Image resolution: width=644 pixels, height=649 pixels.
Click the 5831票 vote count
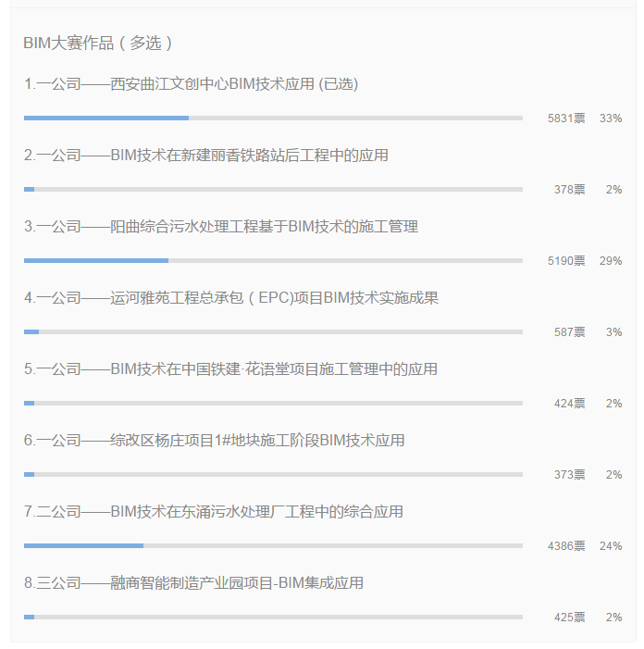coord(566,119)
